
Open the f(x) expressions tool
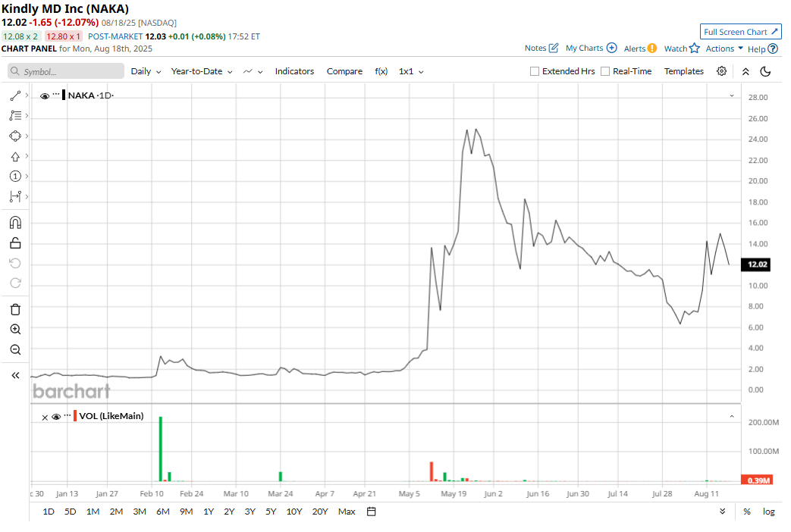(x=381, y=71)
